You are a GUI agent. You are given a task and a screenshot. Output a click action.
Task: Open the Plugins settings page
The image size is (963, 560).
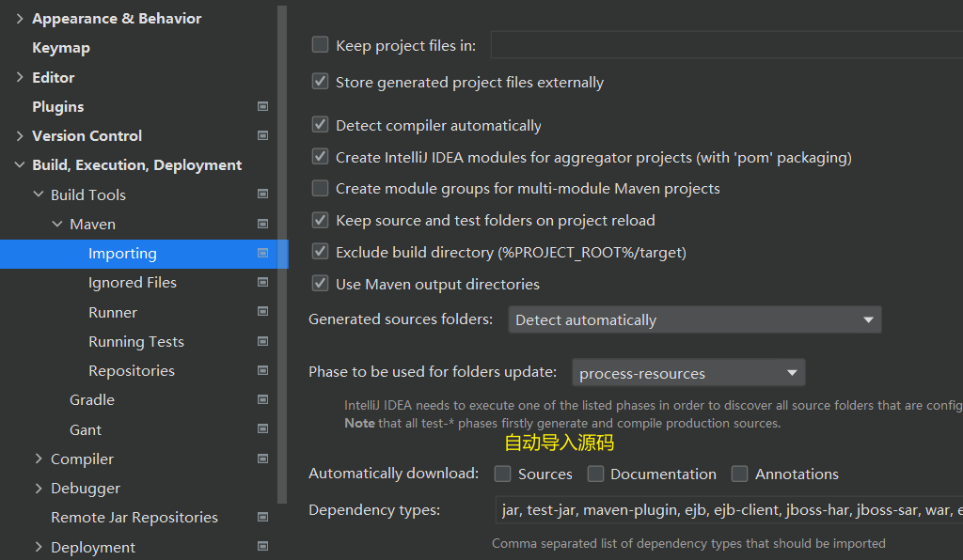point(57,107)
